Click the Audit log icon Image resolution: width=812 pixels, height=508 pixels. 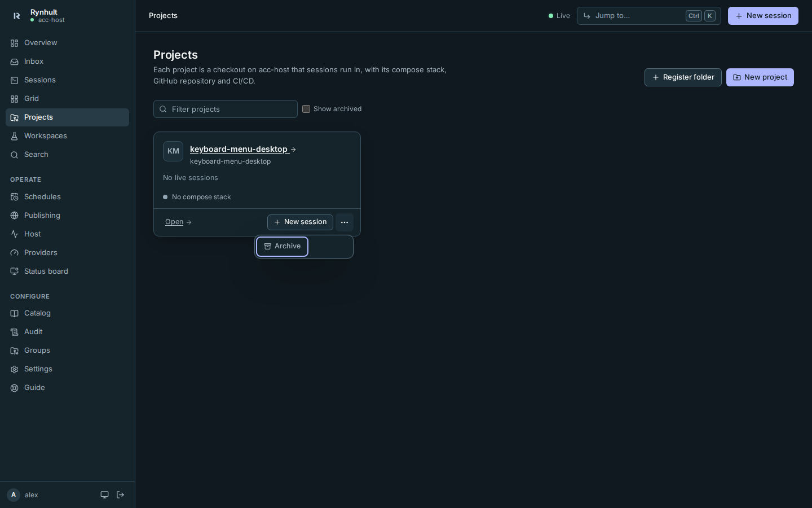tap(14, 332)
